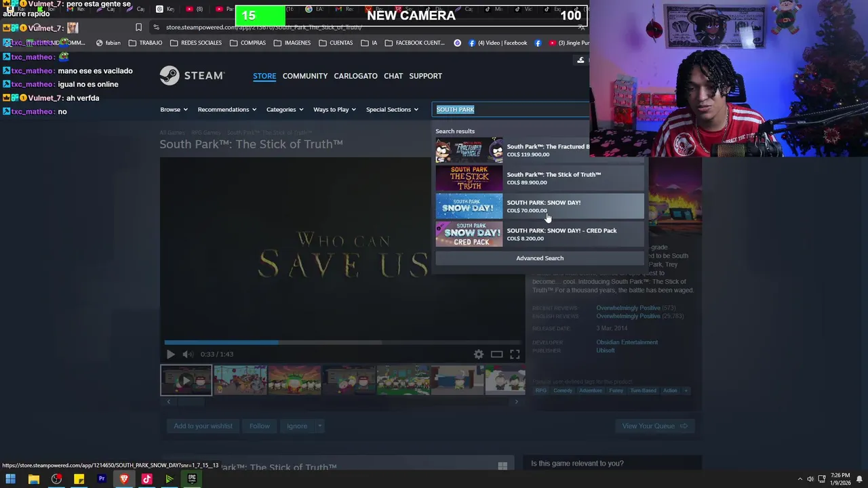Open the CUENTAS bookmarks folder
This screenshot has height=488, width=868.
[336, 43]
